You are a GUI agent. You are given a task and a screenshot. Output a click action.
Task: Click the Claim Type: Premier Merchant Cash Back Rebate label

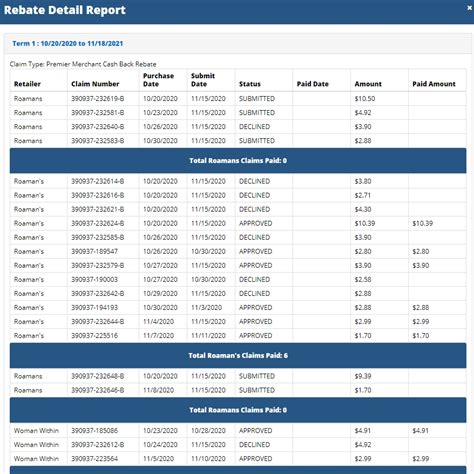coord(83,64)
